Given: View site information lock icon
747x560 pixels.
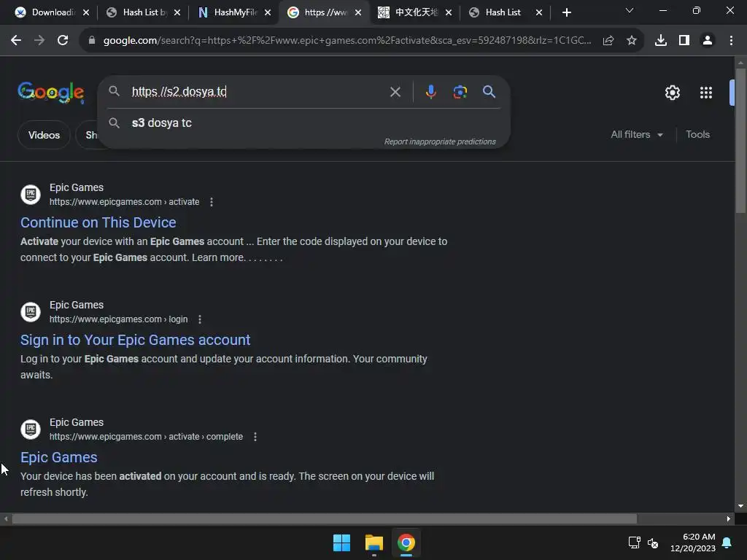Looking at the screenshot, I should (92, 41).
